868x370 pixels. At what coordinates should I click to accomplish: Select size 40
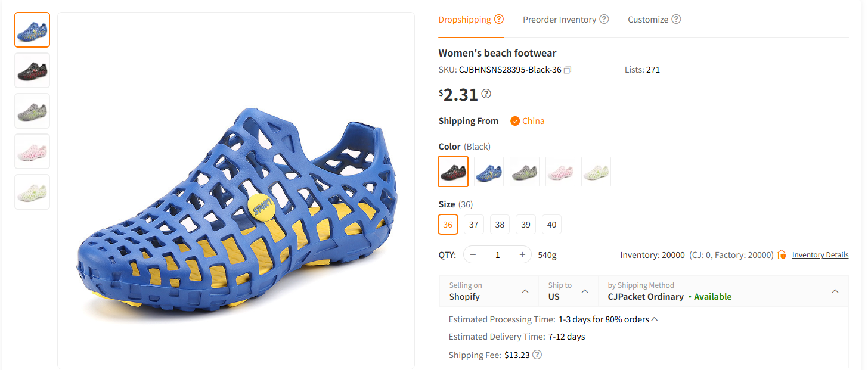tap(551, 224)
